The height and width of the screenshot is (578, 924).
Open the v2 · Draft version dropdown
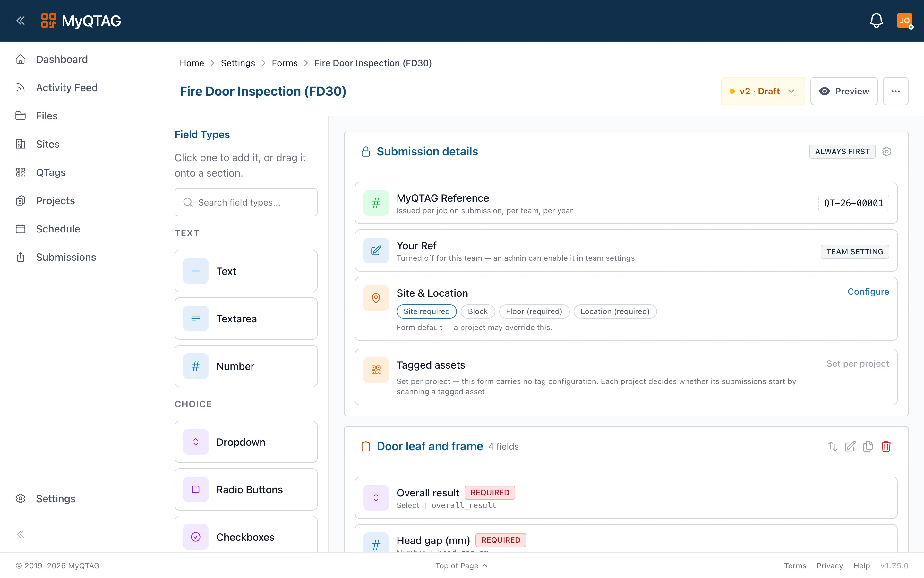(x=763, y=92)
